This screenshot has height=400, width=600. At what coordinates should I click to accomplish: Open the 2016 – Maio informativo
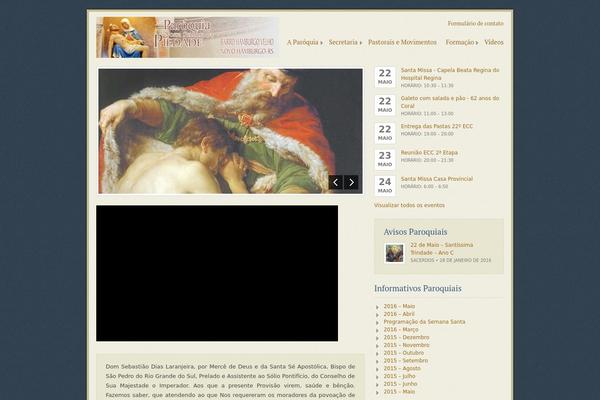pyautogui.click(x=399, y=306)
